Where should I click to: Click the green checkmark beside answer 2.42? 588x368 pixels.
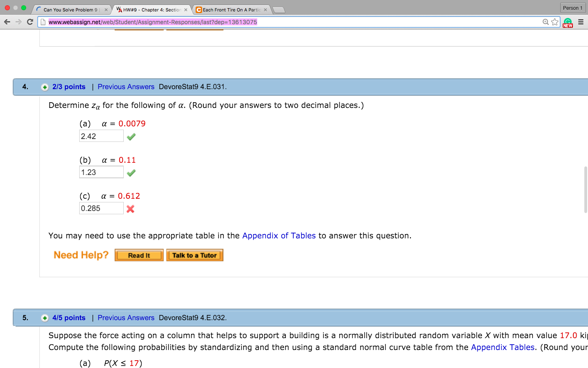[x=131, y=136]
